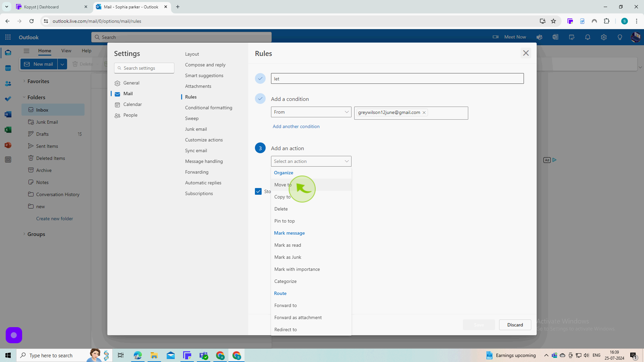
Task: Expand New mail dropdown arrow
Action: [62, 64]
